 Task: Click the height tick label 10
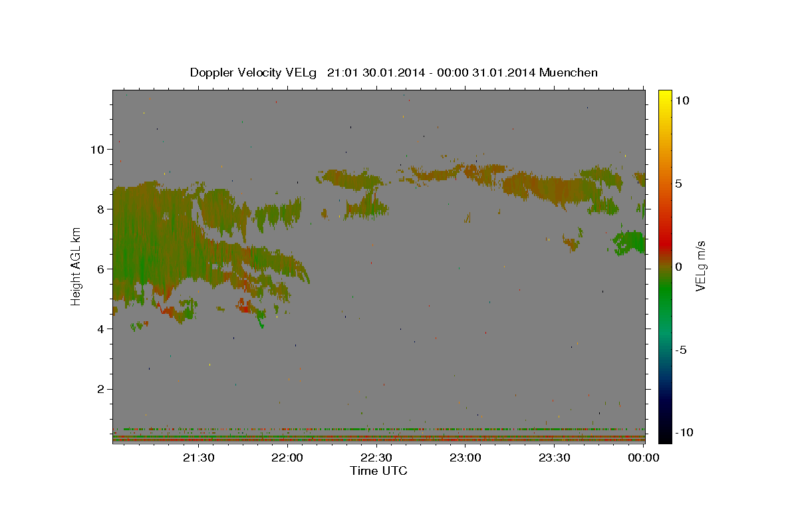[97, 149]
